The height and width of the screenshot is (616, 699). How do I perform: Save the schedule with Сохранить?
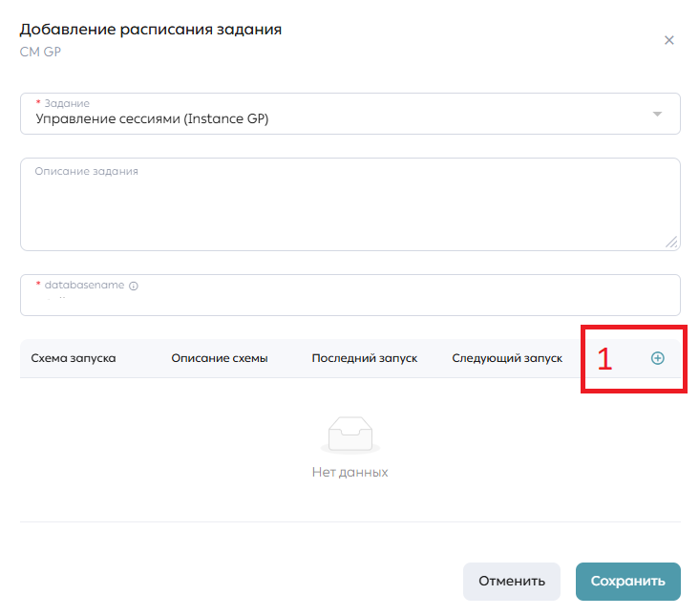tap(628, 582)
